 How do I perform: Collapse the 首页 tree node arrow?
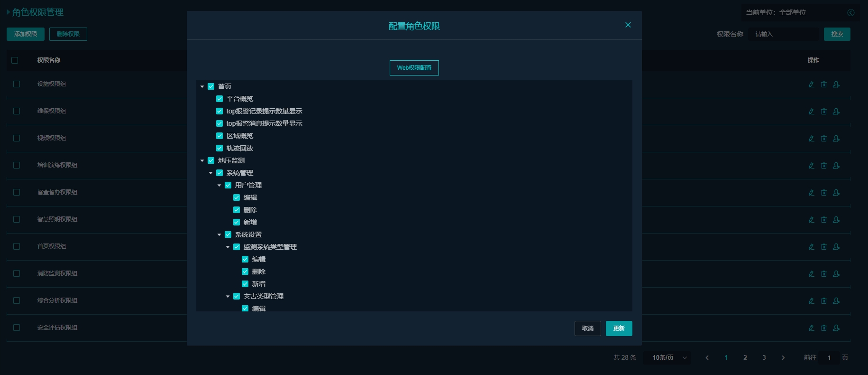click(202, 86)
